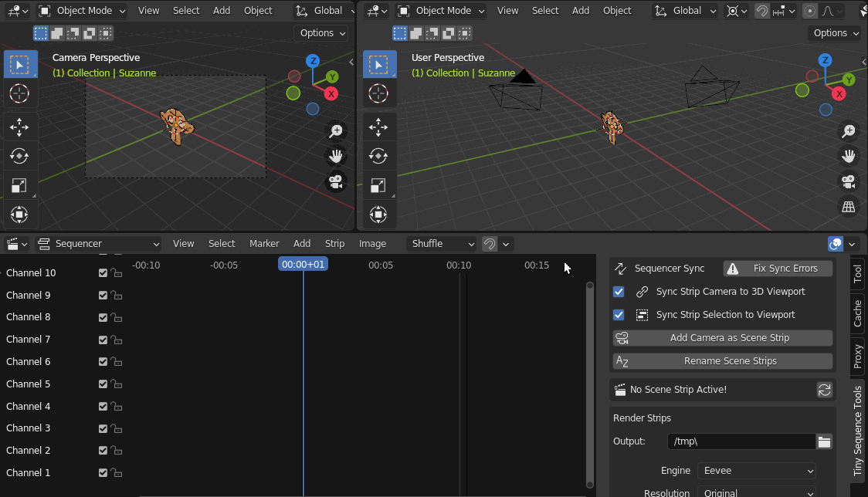
Task: Open the file browser for the Output path
Action: coord(824,441)
